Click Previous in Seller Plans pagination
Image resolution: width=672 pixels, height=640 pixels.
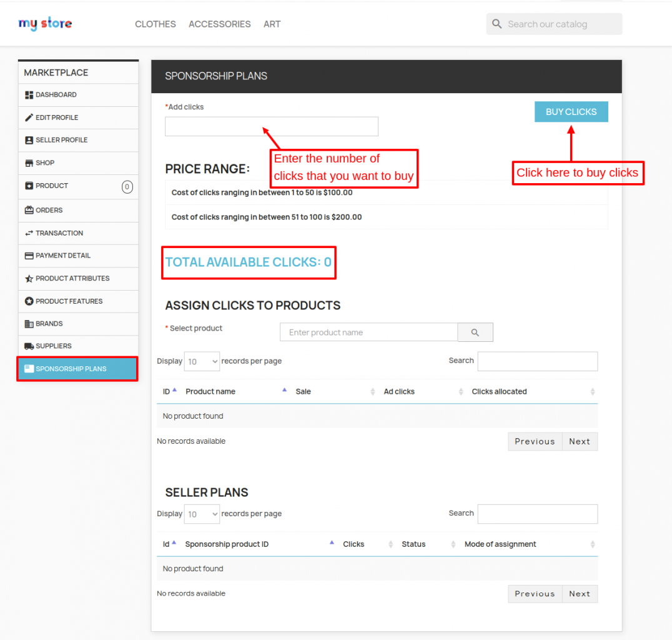coord(535,594)
